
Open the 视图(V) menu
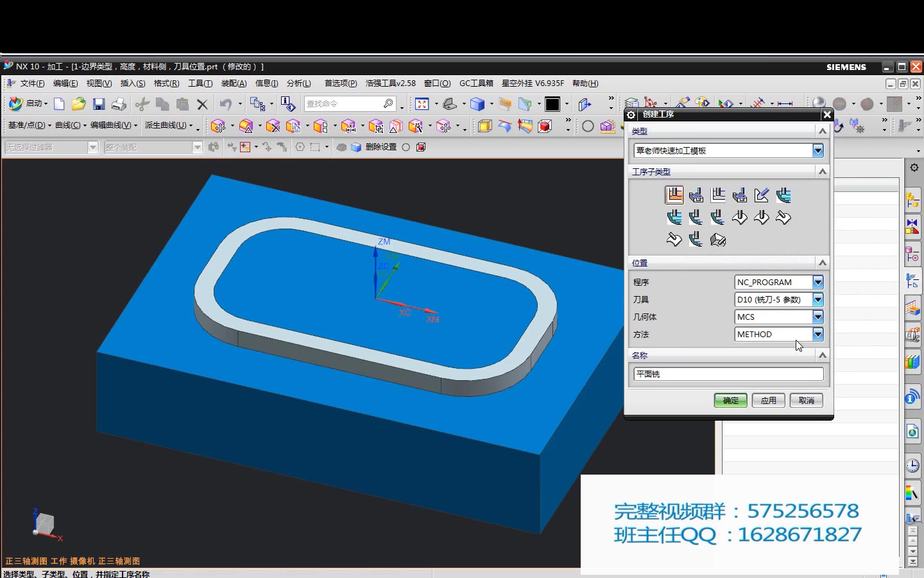click(x=99, y=83)
